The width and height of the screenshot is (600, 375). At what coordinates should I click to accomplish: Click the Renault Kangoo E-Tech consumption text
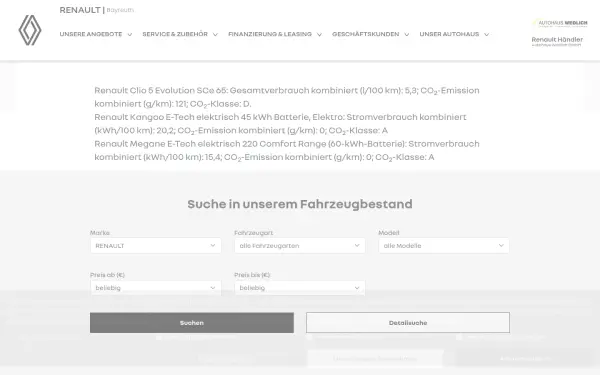(x=280, y=124)
